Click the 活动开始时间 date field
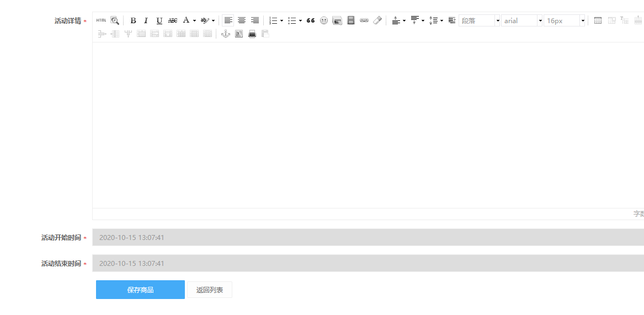644x315 pixels. (368, 237)
